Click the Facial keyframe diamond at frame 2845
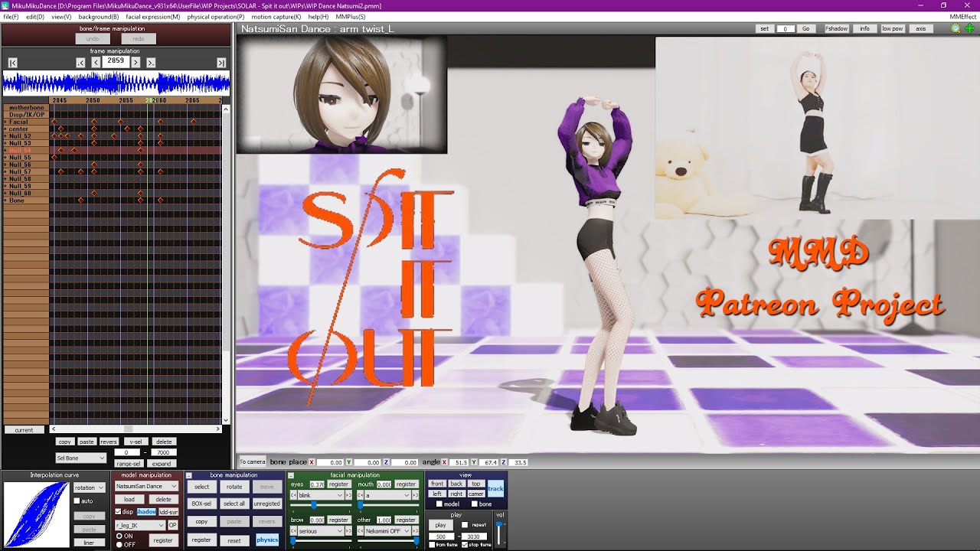The image size is (980, 551). (54, 122)
